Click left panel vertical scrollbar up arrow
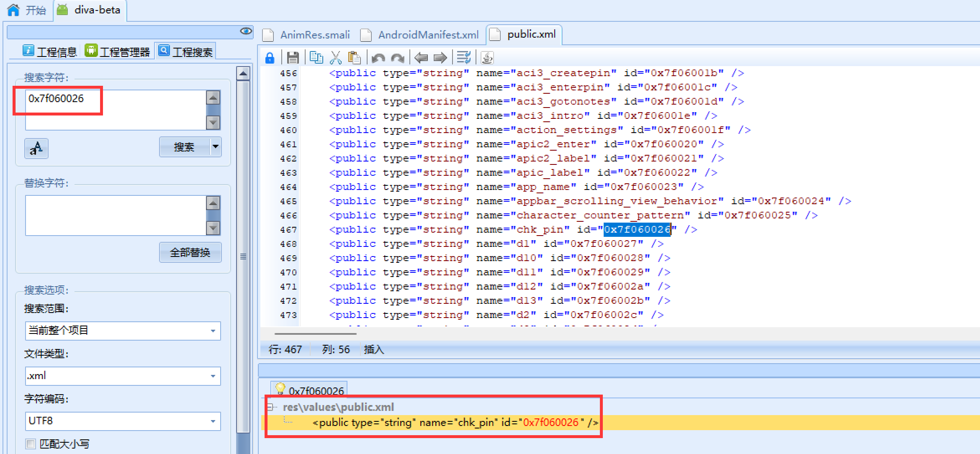The width and height of the screenshot is (980, 454). 243,74
